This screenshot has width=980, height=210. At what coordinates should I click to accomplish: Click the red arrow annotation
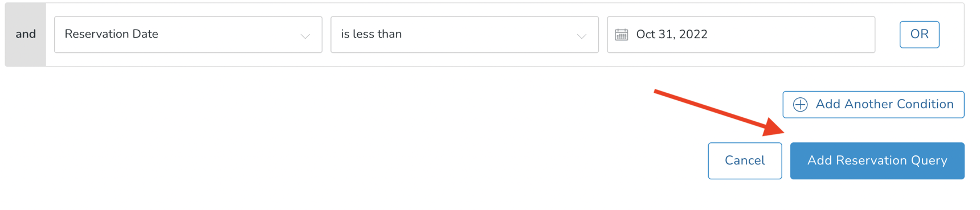point(719,113)
